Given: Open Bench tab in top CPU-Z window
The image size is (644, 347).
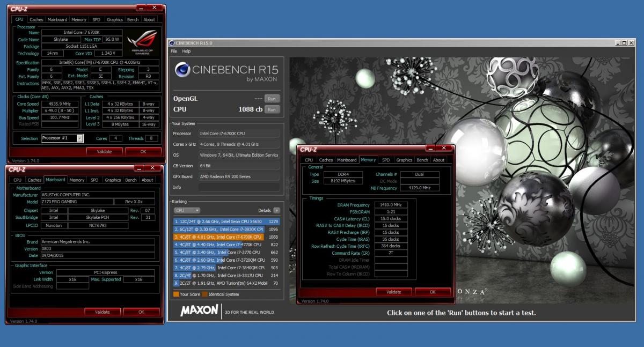Looking at the screenshot, I should [x=133, y=20].
